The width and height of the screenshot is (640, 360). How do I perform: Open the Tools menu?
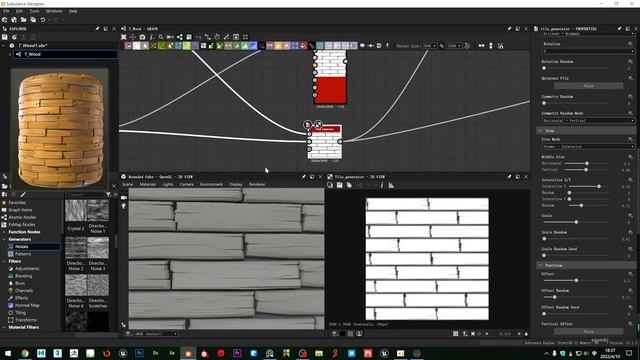point(34,11)
